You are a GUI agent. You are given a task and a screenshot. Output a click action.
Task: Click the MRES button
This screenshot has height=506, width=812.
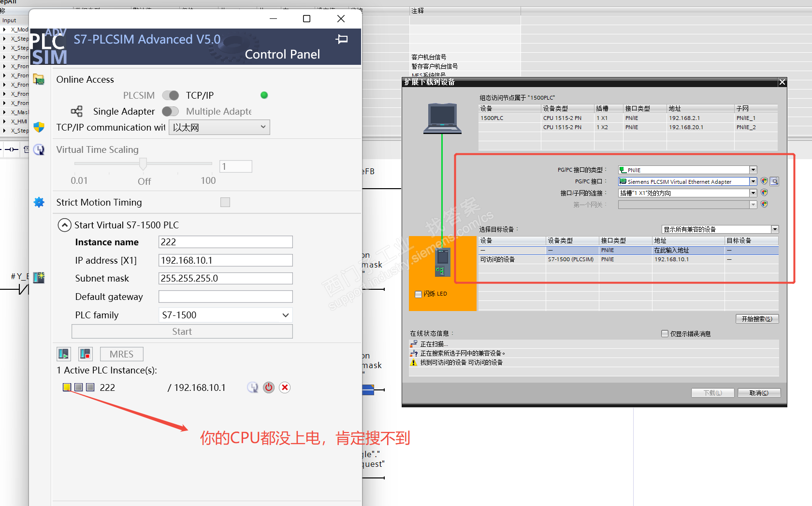coord(122,354)
